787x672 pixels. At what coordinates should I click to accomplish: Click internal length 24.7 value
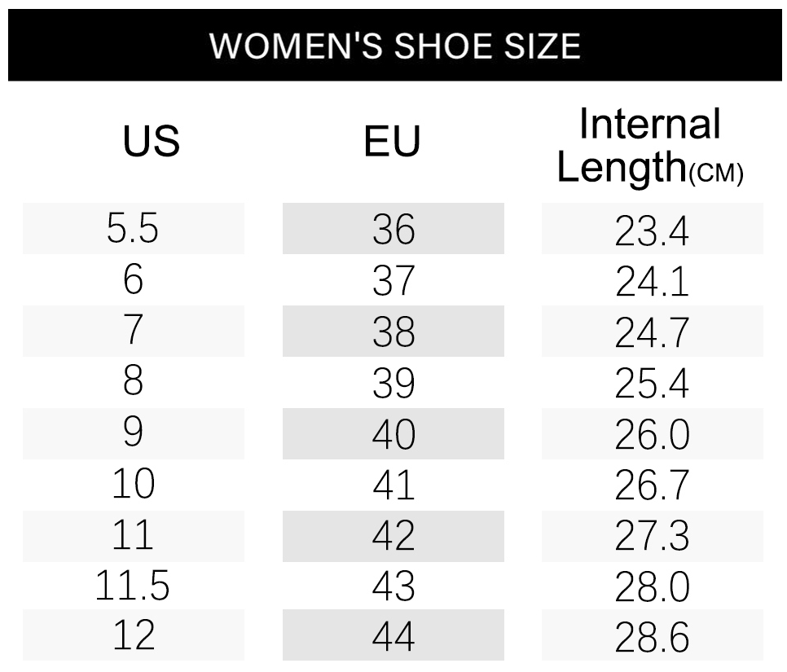click(652, 332)
